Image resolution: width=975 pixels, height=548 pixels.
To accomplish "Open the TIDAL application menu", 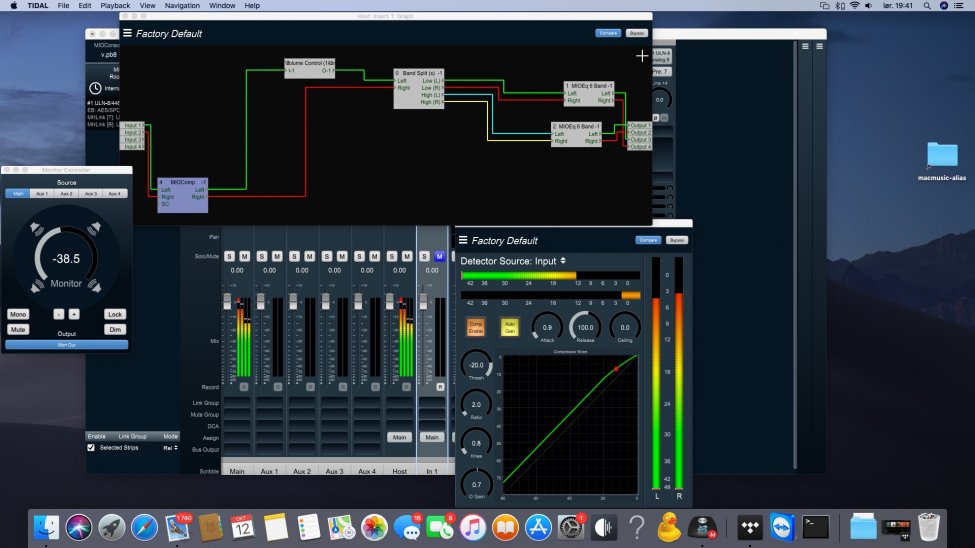I will (x=37, y=6).
